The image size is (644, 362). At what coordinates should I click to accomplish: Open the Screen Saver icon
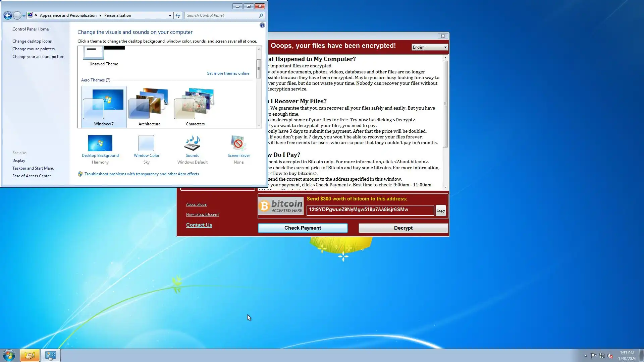238,143
